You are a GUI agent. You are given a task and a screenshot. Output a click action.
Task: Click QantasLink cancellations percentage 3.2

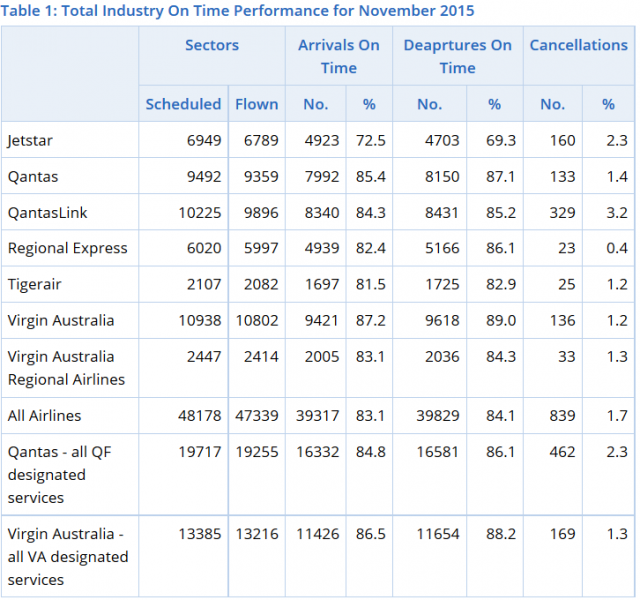[617, 213]
